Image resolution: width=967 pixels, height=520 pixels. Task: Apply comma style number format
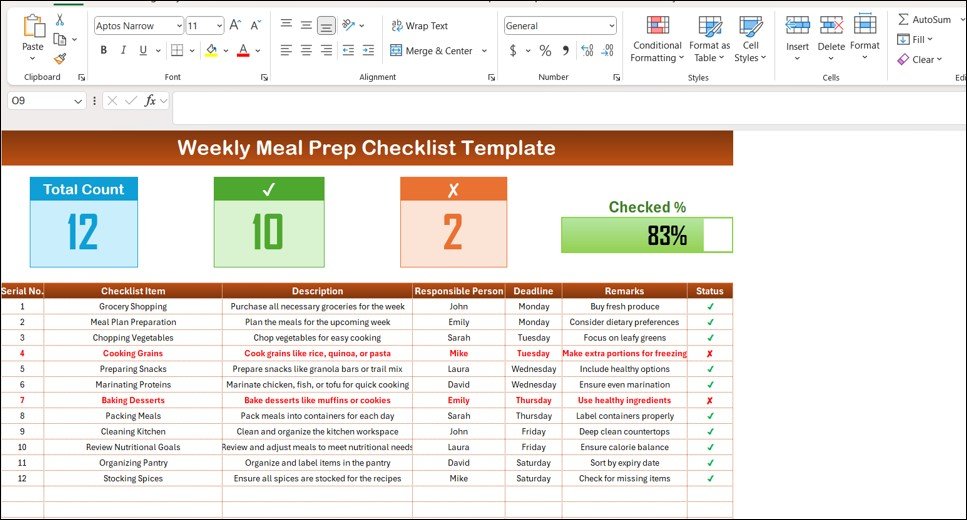click(566, 51)
